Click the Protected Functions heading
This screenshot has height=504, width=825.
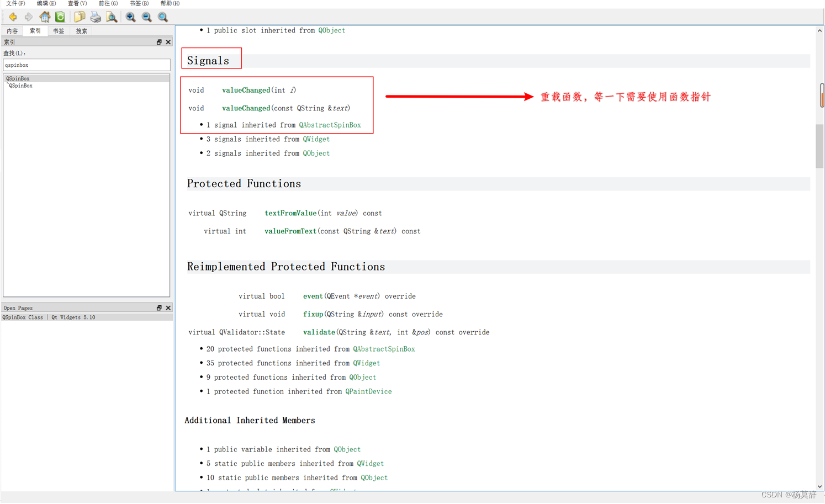click(244, 184)
